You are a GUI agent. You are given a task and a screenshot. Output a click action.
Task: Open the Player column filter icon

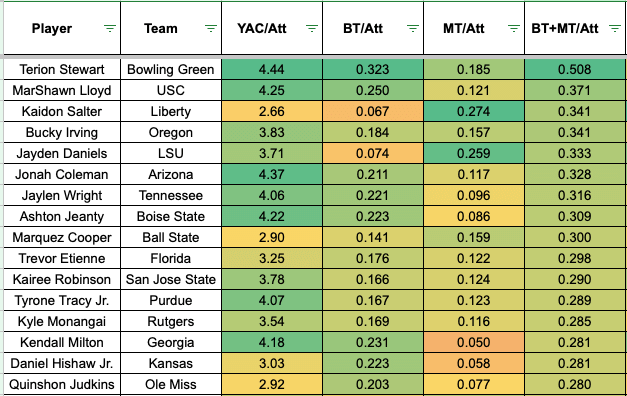110,28
